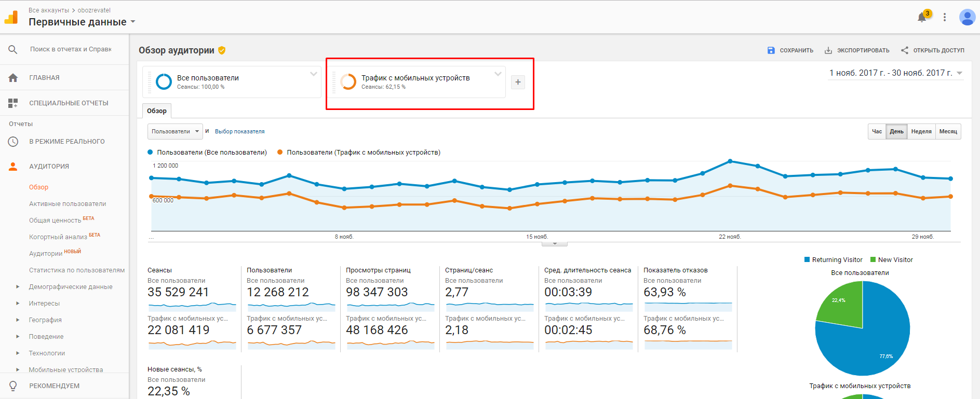The image size is (980, 399).
Task: Click the Рекомендуем lightbulb icon
Action: [13, 386]
